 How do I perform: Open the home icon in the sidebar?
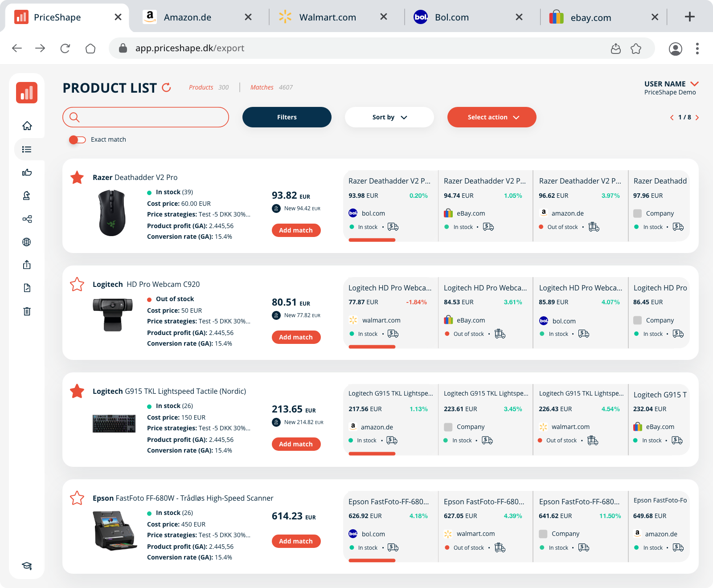(x=27, y=126)
